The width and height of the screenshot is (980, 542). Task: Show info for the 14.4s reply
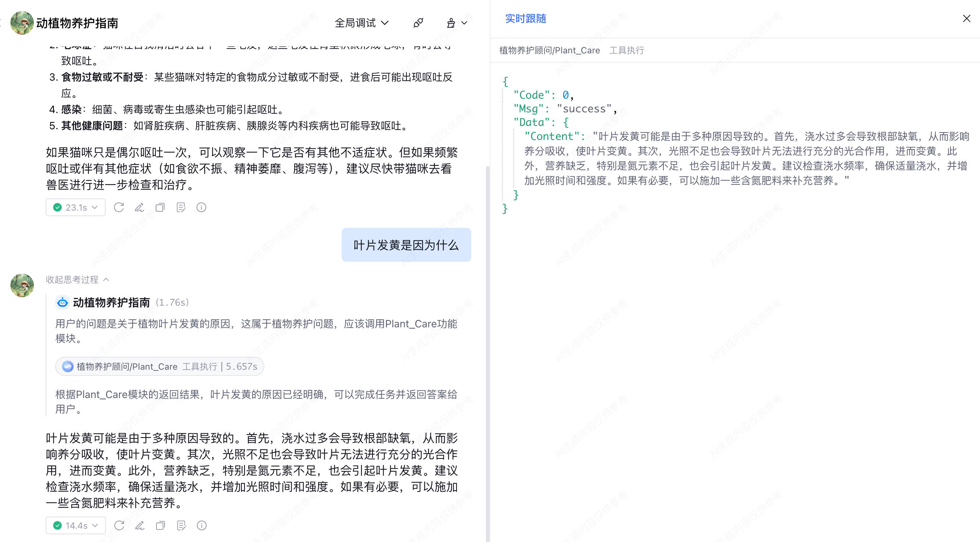(x=202, y=526)
